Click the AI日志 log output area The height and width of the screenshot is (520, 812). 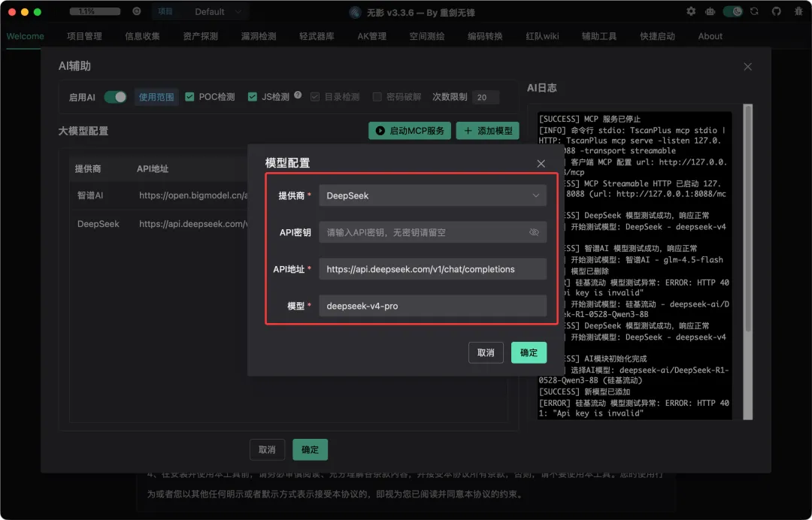635,265
